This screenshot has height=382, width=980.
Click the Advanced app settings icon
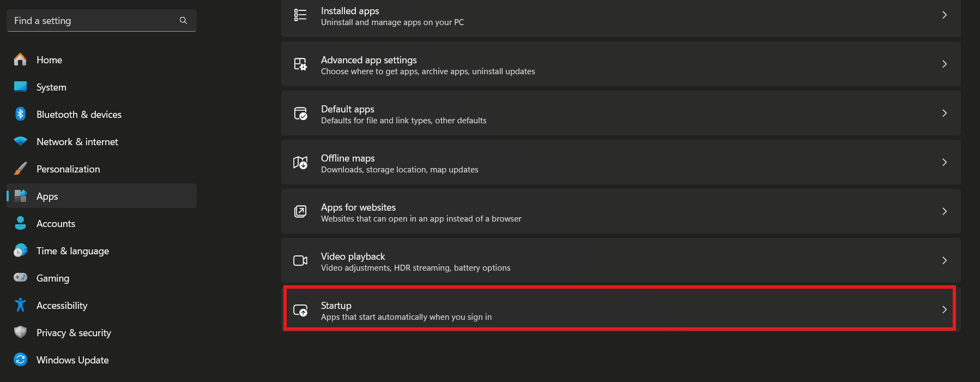tap(300, 64)
